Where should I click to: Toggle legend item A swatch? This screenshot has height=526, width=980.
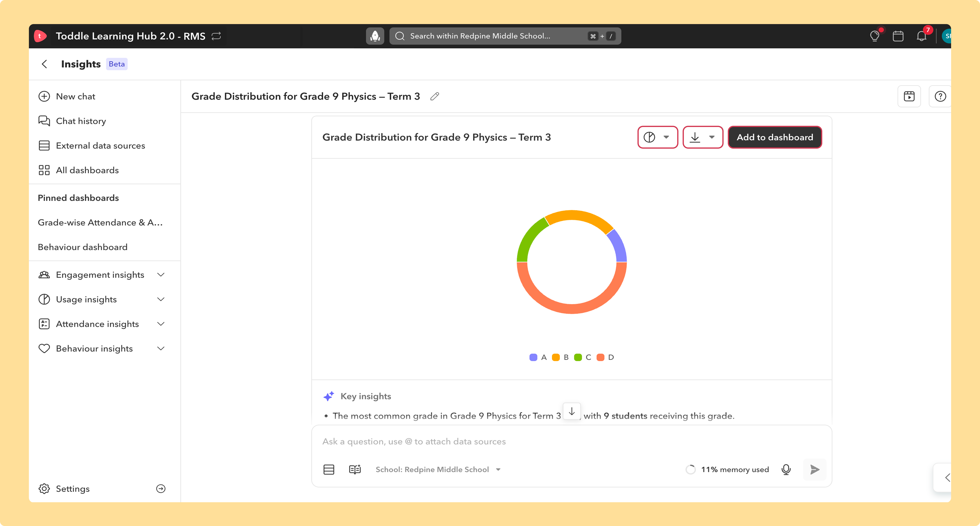(533, 357)
